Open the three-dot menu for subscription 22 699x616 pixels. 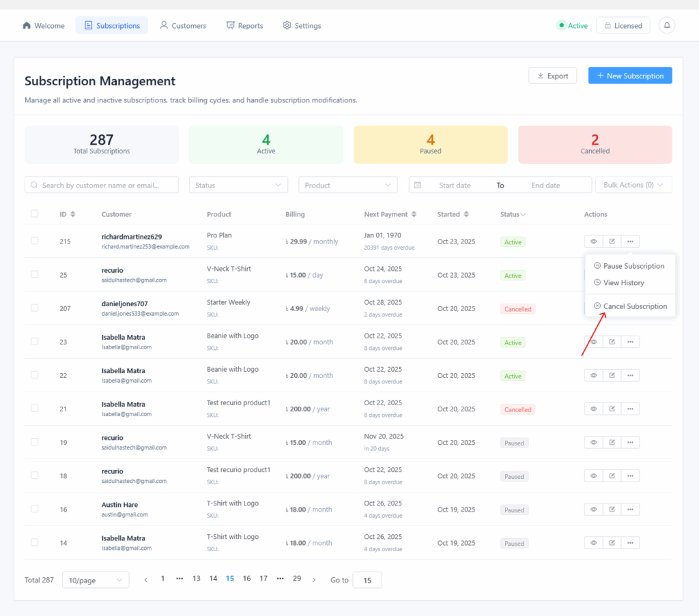coord(630,375)
